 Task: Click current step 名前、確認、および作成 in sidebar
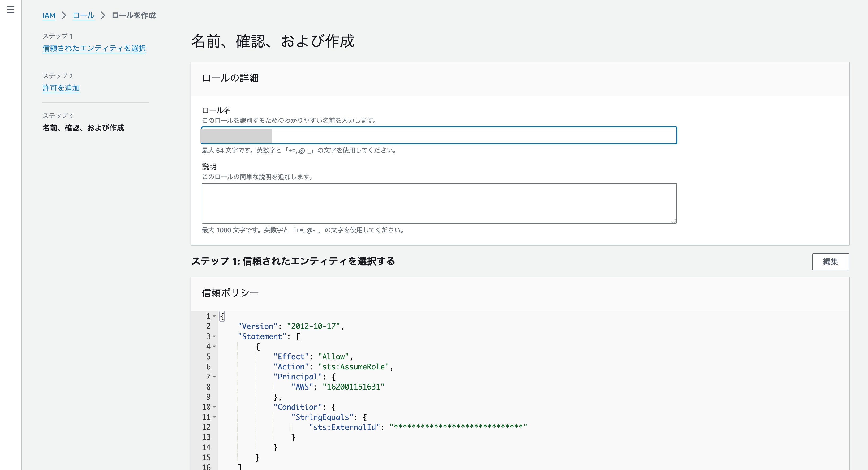coord(83,128)
